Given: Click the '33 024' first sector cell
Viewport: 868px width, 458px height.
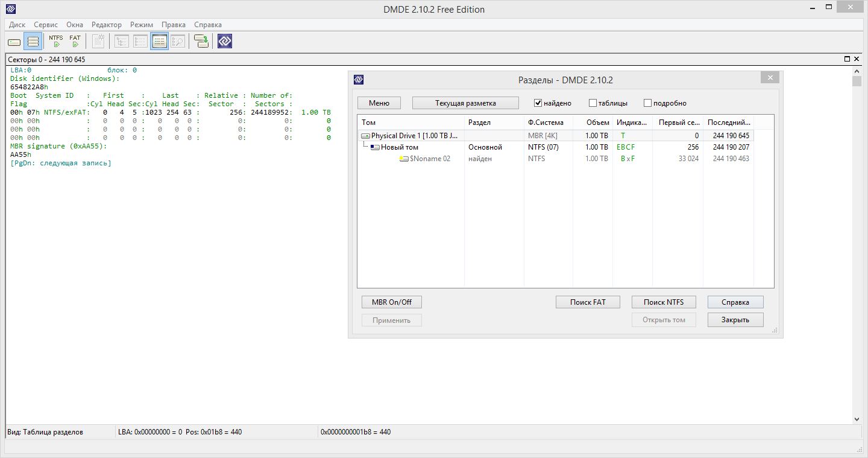Looking at the screenshot, I should (688, 159).
